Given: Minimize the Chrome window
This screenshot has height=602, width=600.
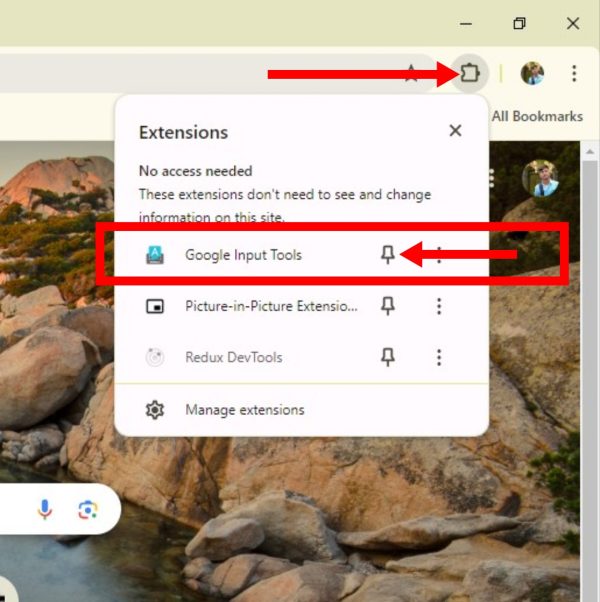Looking at the screenshot, I should [x=466, y=24].
